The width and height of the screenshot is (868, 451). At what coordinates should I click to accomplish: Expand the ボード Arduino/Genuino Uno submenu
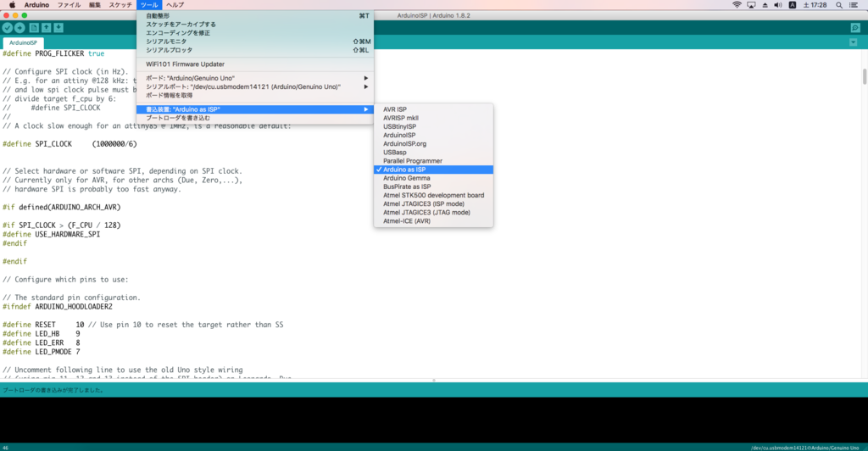(254, 79)
